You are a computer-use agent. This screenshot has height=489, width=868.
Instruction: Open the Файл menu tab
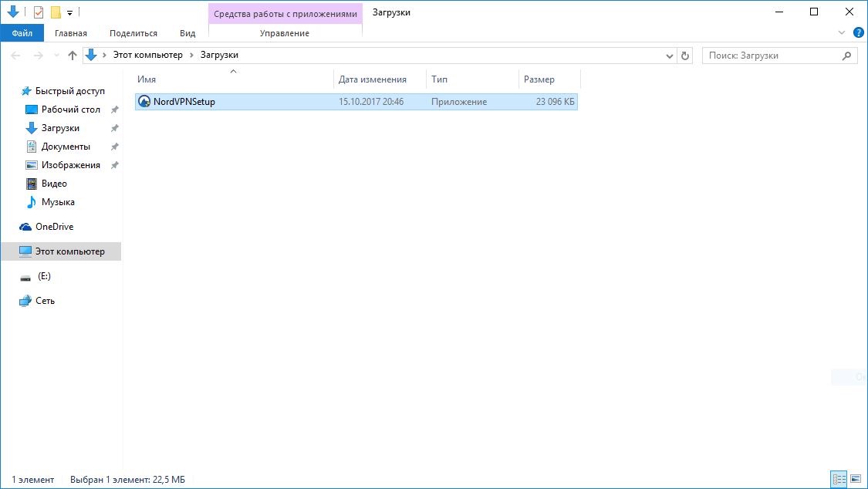coord(22,33)
